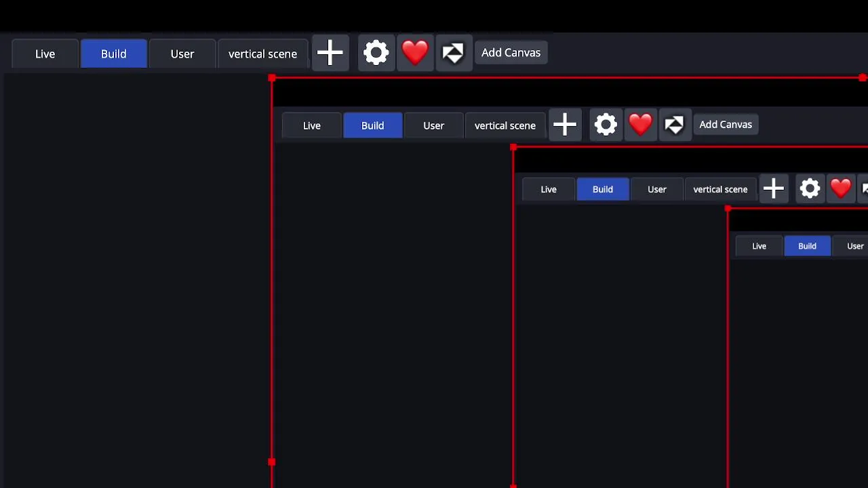Open the User tab in the main toolbar
This screenshot has width=868, height=488.
click(x=182, y=54)
